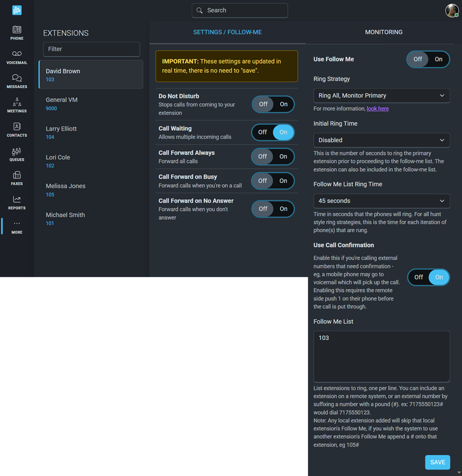The width and height of the screenshot is (462, 476).
Task: Open Follow Me List Ring Time dropdown
Action: click(x=381, y=201)
